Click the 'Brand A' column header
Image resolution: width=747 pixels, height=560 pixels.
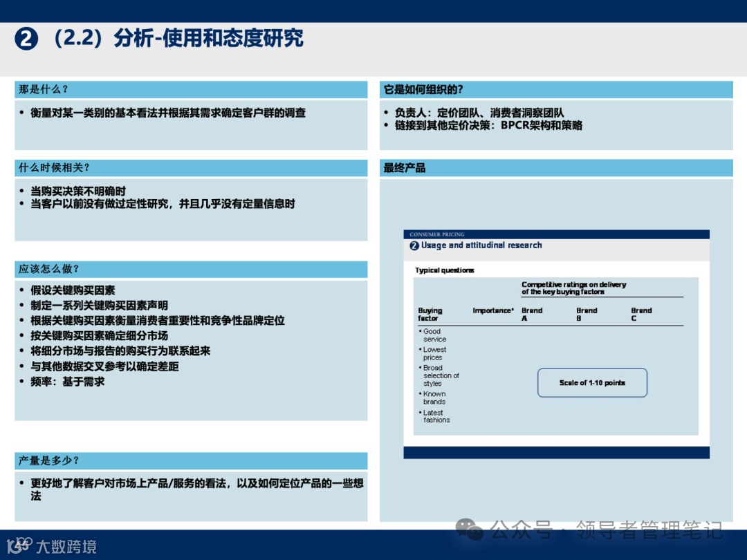pyautogui.click(x=532, y=315)
